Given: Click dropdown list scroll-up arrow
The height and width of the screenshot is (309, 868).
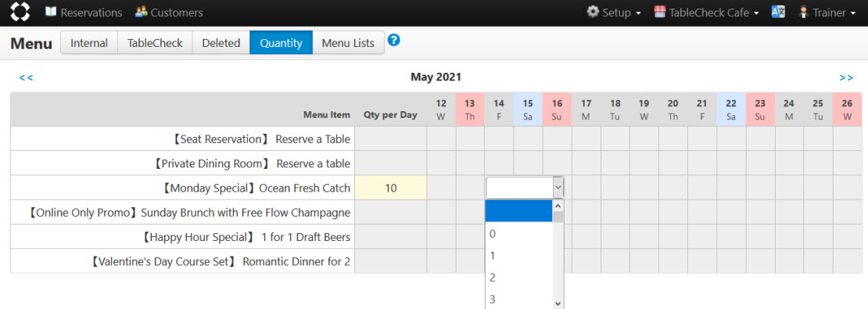Looking at the screenshot, I should coord(558,205).
